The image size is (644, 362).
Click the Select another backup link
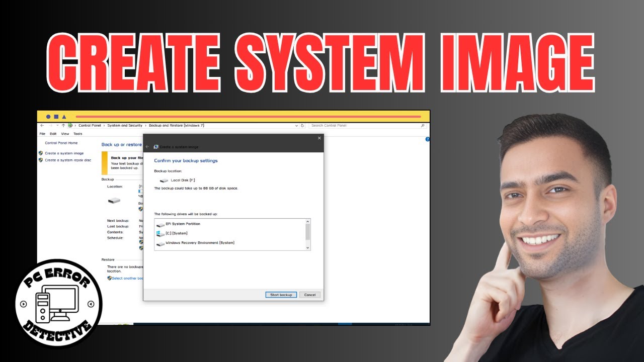(x=127, y=278)
